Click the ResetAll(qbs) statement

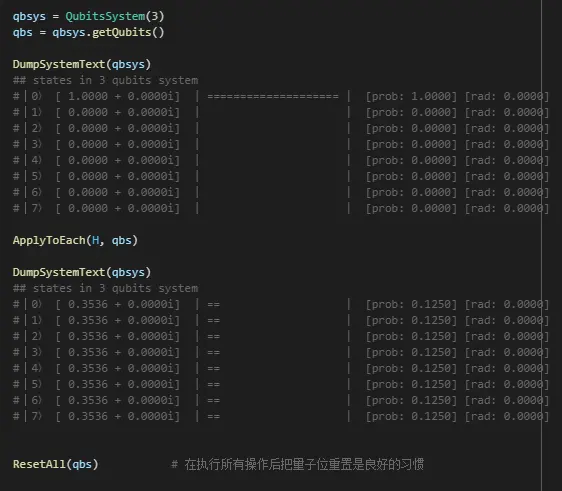[55, 464]
